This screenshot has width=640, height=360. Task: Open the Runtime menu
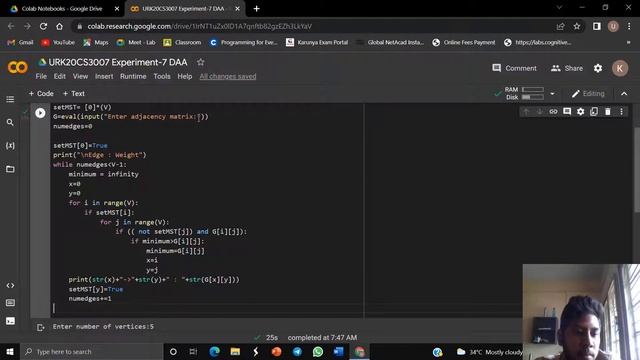pyautogui.click(x=133, y=76)
